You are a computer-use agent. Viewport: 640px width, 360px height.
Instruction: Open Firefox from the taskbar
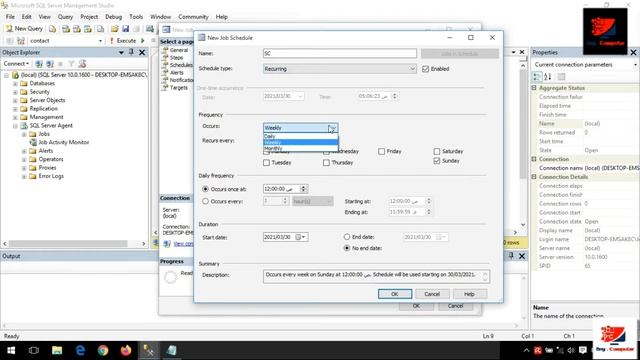tap(126, 351)
